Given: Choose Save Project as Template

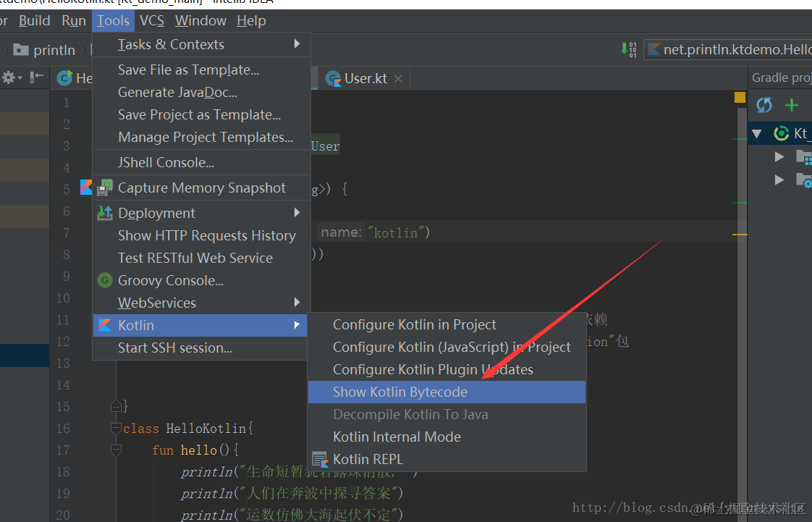Looking at the screenshot, I should 201,114.
